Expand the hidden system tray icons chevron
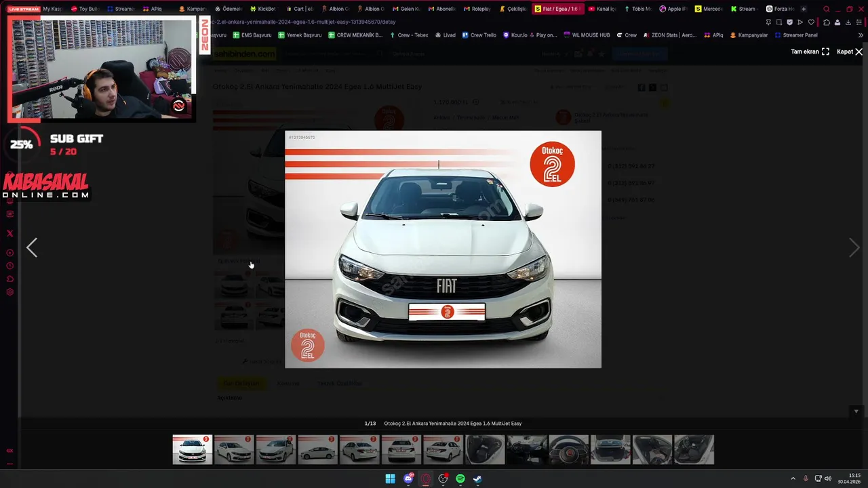This screenshot has height=488, width=868. pyautogui.click(x=793, y=479)
